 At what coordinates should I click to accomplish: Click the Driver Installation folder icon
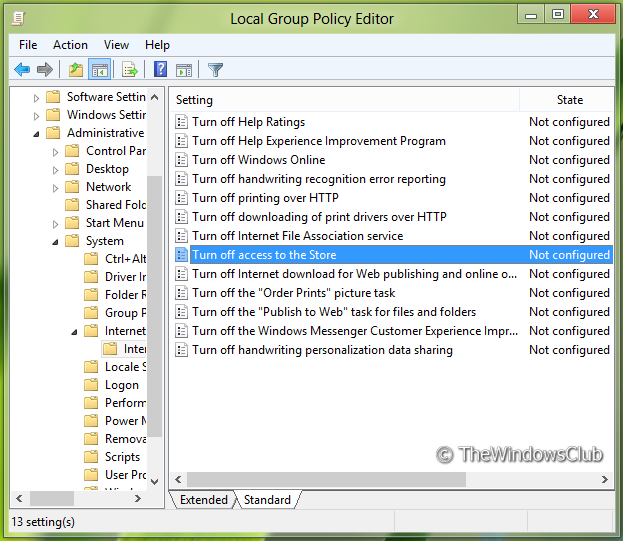click(91, 276)
